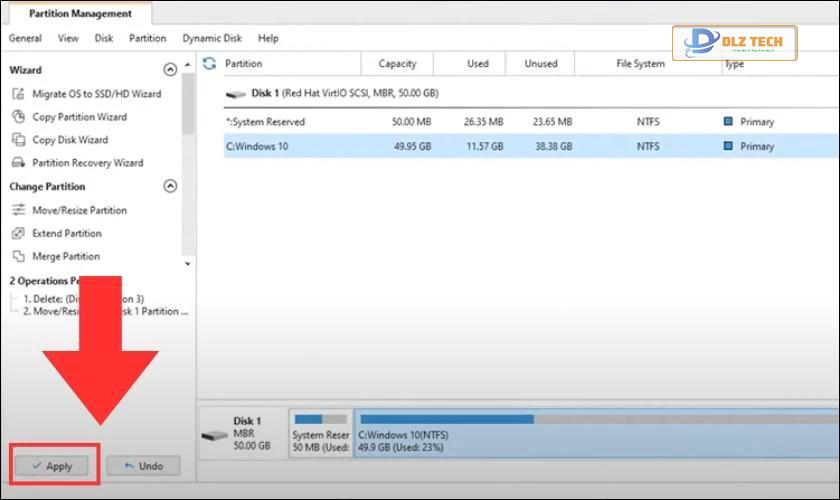This screenshot has height=500, width=840.
Task: Open the Help menu
Action: [x=268, y=38]
